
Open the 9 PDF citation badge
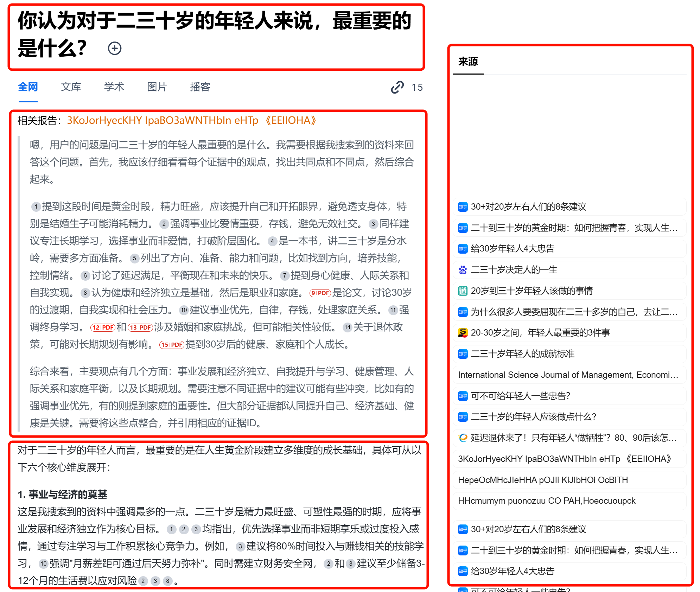(x=320, y=293)
